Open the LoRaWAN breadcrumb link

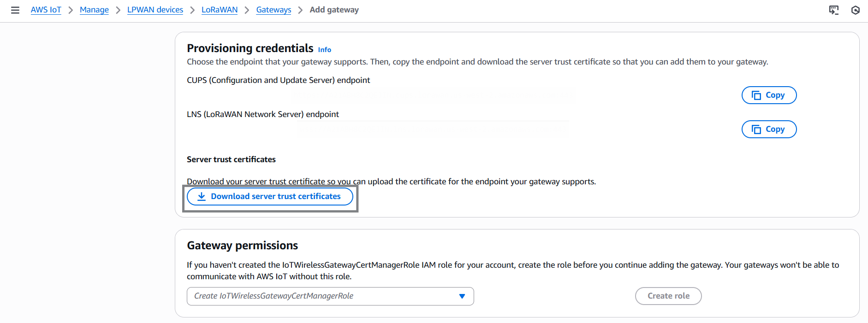(x=219, y=9)
